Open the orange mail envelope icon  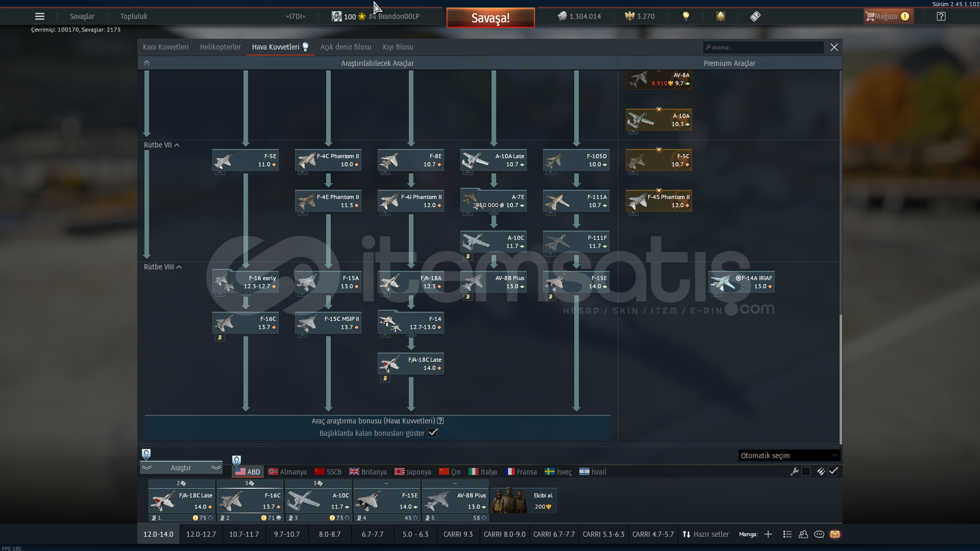835,534
